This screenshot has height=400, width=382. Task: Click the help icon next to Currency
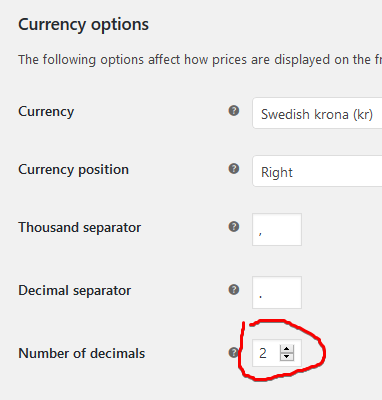[234, 111]
